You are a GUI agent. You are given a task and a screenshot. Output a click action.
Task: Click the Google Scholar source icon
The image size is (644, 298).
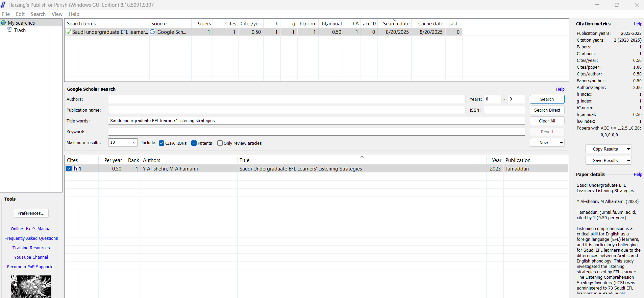[153, 32]
